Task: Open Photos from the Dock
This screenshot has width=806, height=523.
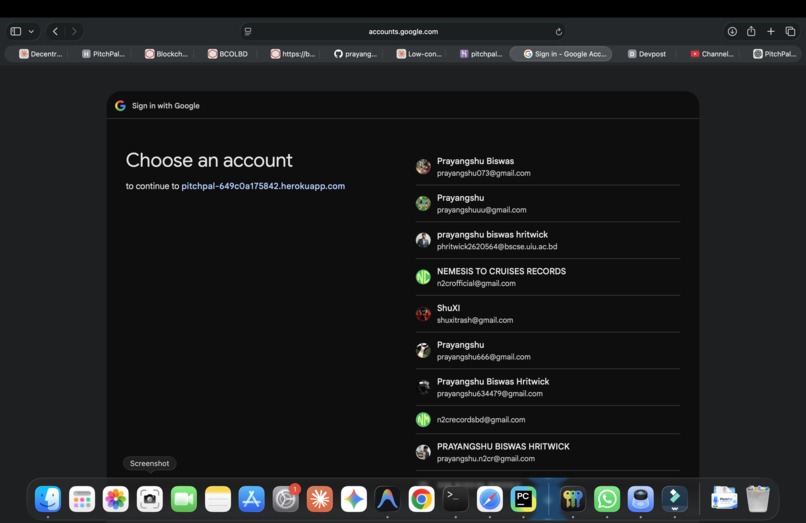Action: tap(116, 499)
